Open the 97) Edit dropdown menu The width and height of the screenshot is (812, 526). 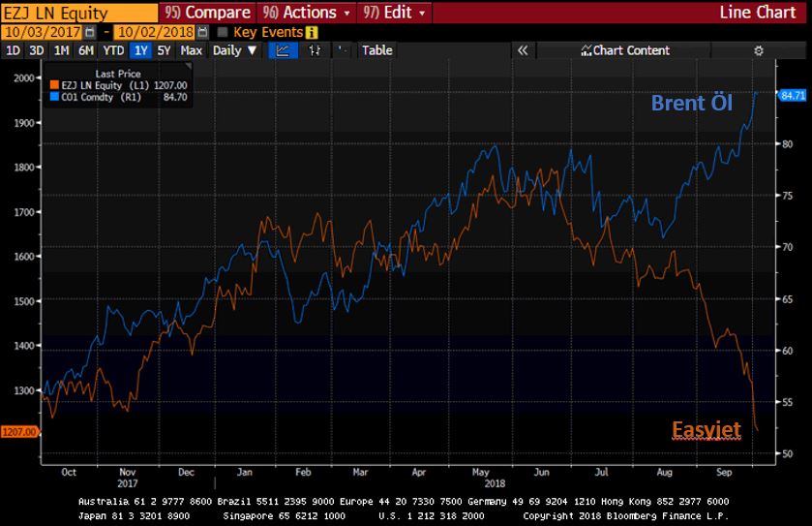coord(394,12)
